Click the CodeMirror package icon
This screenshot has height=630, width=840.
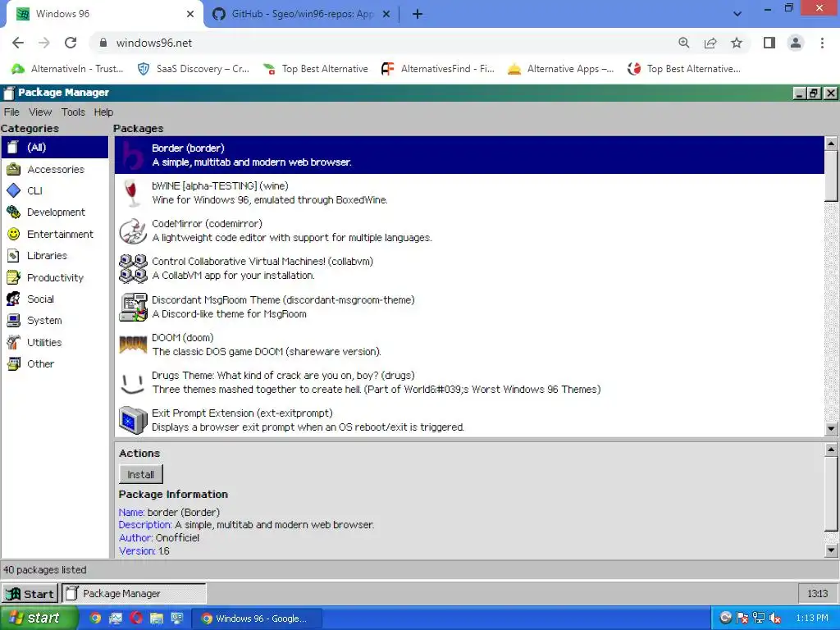[x=132, y=231]
